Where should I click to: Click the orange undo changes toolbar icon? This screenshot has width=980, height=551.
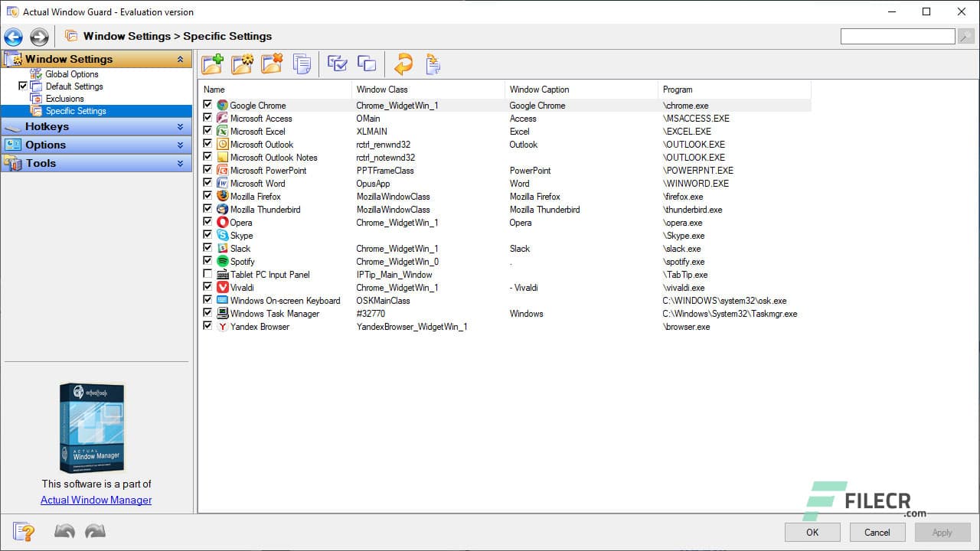coord(404,64)
